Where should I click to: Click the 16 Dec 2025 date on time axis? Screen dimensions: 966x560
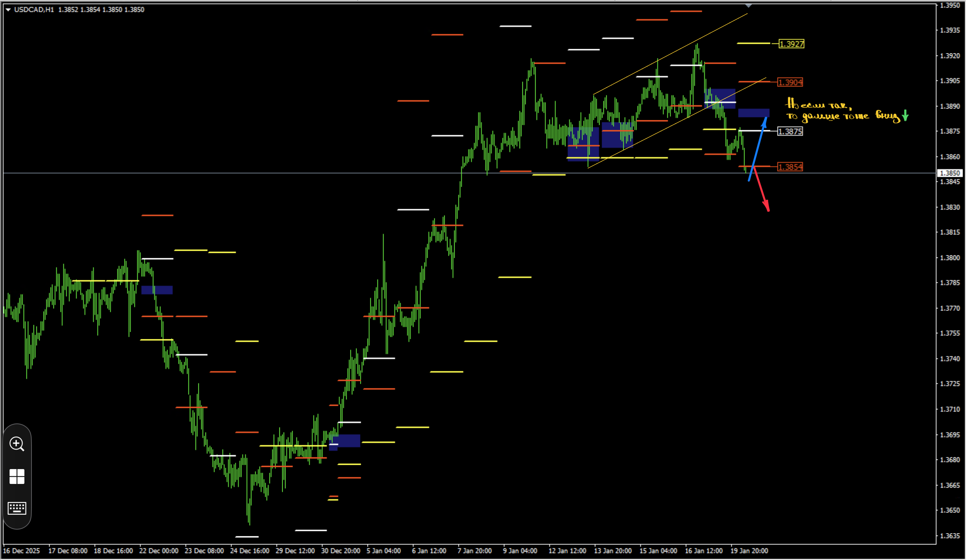[22, 551]
